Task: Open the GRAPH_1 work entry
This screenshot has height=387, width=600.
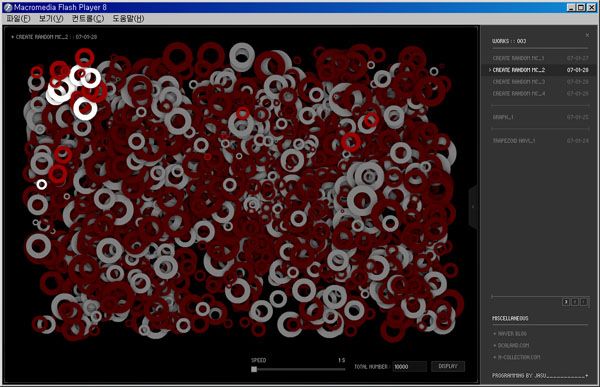Action: click(x=540, y=117)
